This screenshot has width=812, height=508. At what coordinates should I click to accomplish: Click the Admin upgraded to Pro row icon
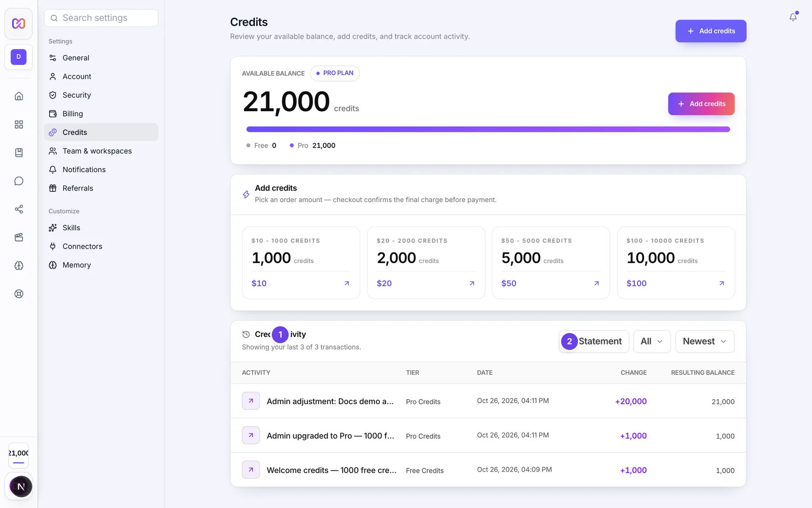point(251,435)
